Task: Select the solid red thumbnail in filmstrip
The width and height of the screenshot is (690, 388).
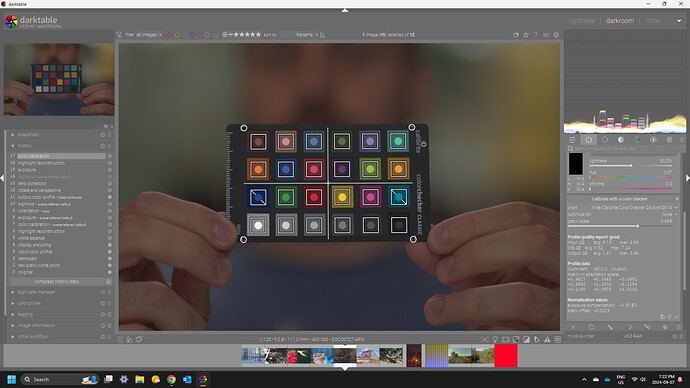Action: (x=506, y=355)
